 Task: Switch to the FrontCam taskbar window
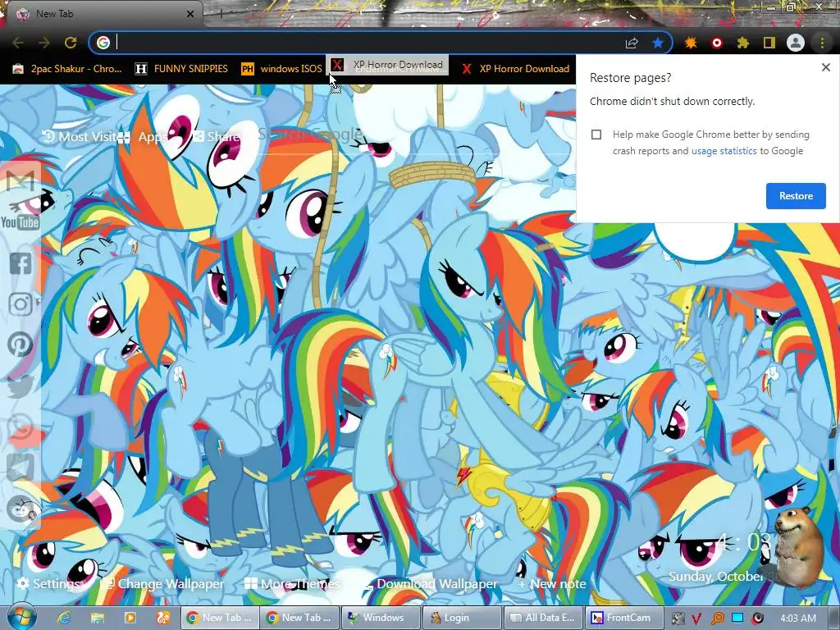point(623,618)
